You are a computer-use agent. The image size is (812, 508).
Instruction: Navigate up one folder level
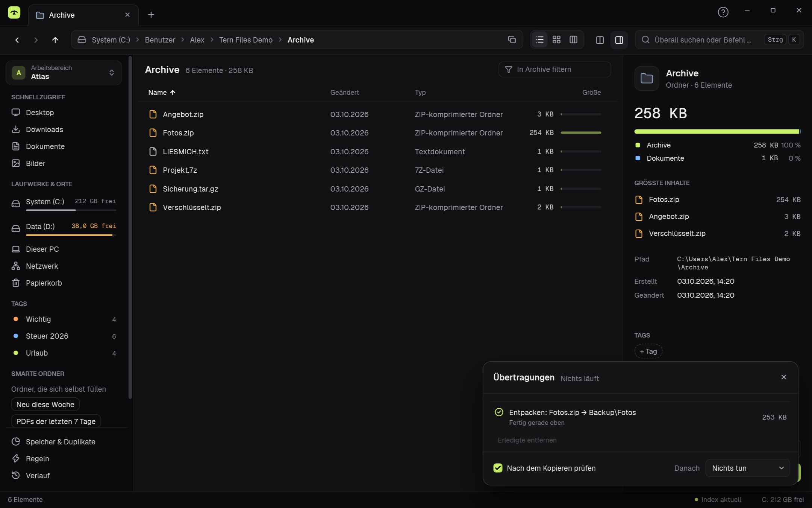(x=55, y=40)
